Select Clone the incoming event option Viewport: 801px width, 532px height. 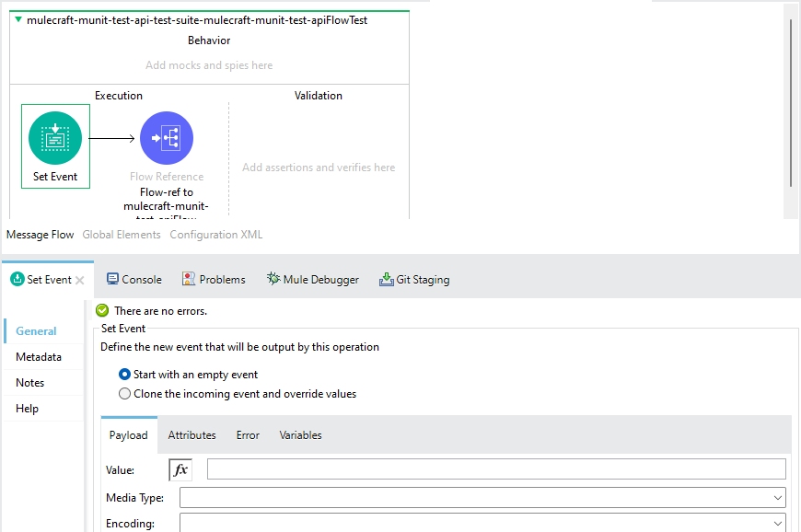point(125,394)
